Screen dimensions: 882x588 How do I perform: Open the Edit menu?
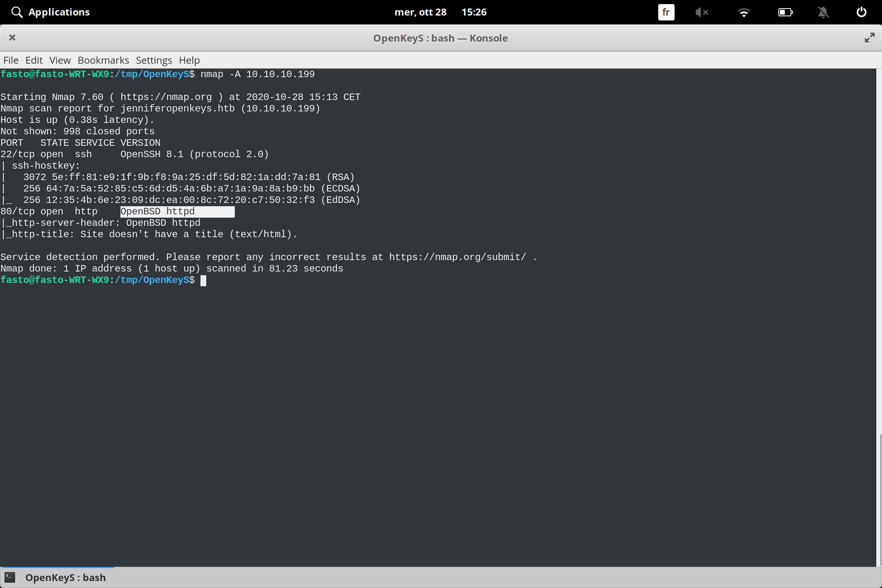click(x=34, y=60)
